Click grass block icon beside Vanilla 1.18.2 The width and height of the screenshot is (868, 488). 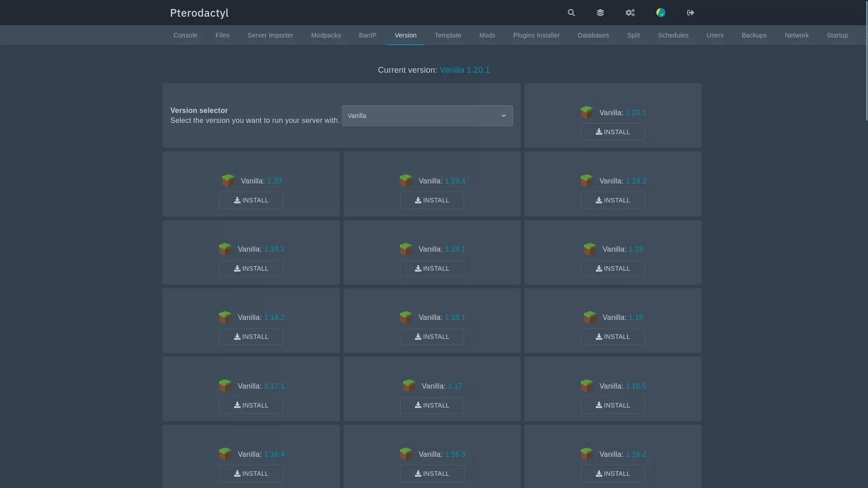point(225,317)
